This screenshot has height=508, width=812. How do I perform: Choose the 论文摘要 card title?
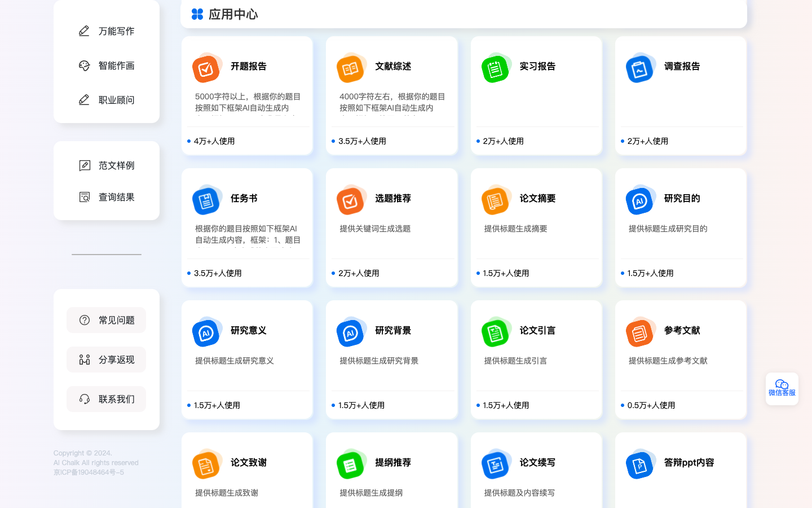[537, 198]
